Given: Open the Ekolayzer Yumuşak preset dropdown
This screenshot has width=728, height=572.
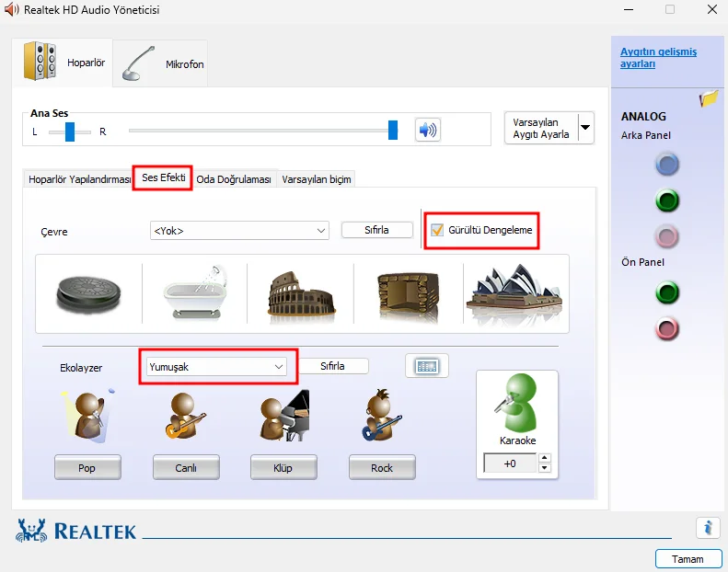Looking at the screenshot, I should pos(216,367).
